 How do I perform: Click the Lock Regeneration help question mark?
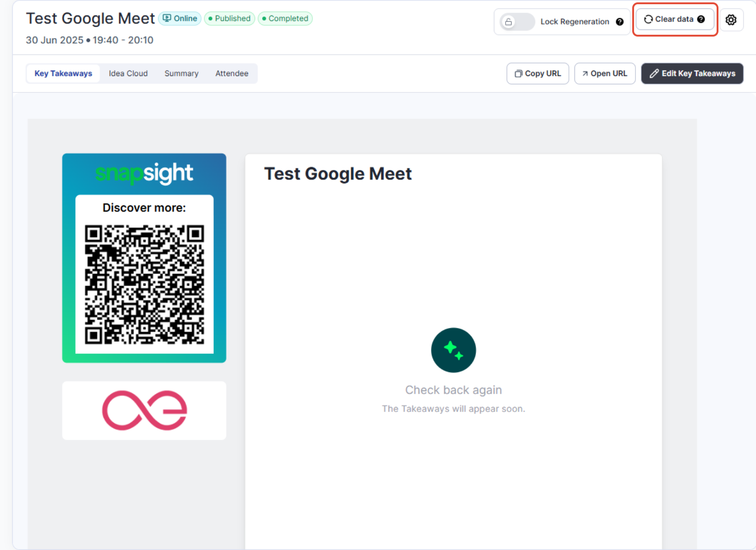(x=620, y=22)
